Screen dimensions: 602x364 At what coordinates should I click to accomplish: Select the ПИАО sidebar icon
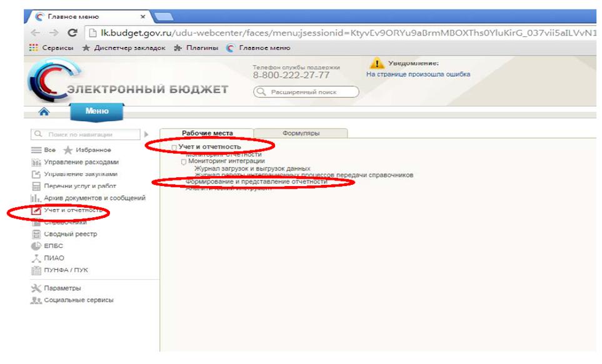pos(36,258)
